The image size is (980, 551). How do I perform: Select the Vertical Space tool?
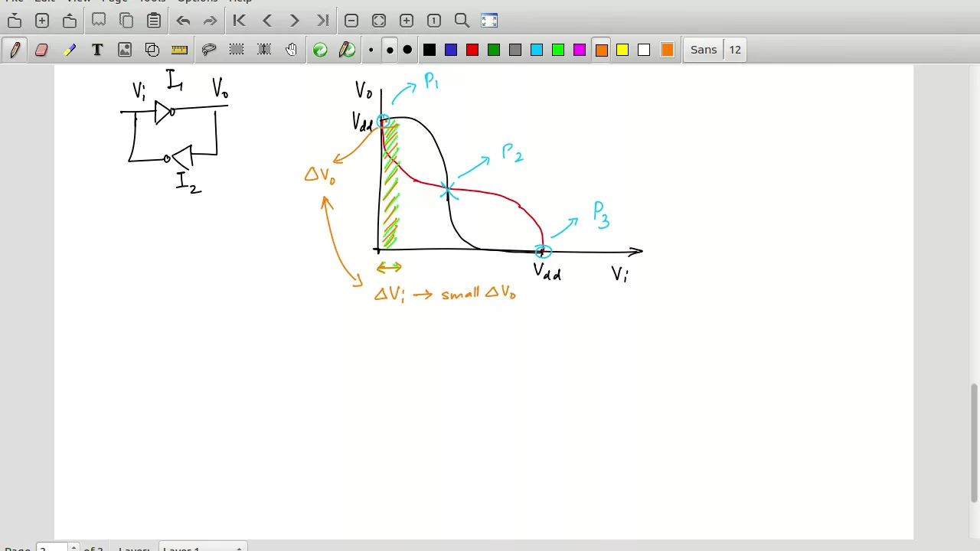pos(264,50)
